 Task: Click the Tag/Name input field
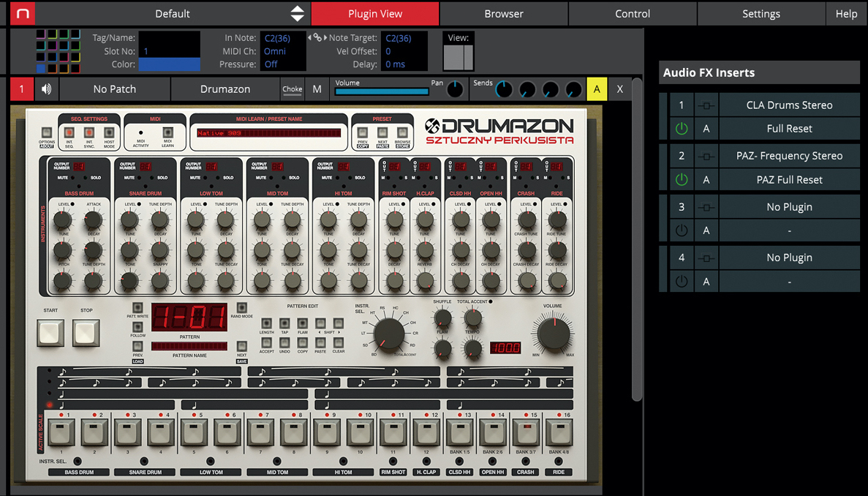click(x=170, y=38)
